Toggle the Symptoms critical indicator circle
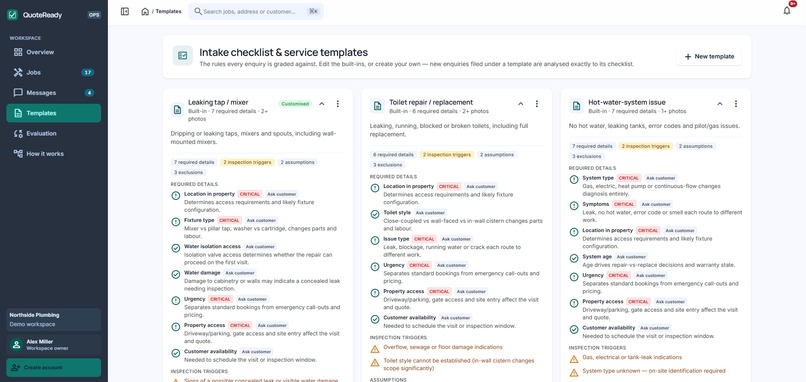This screenshot has width=806, height=382. [x=574, y=206]
